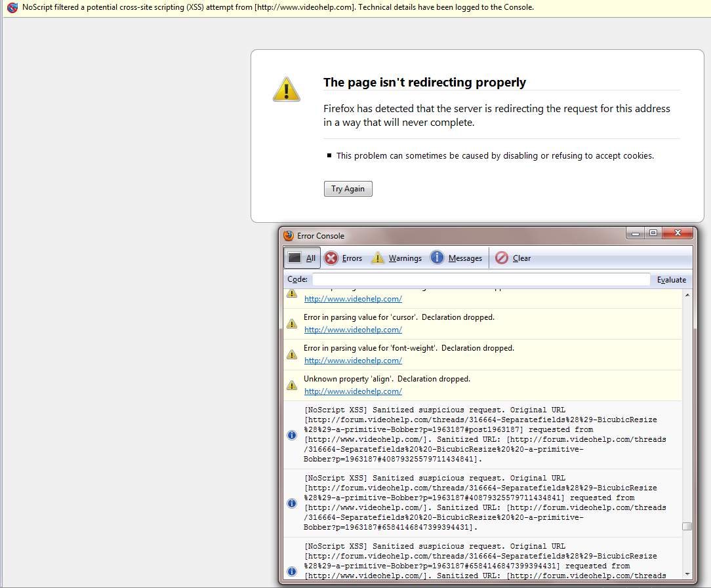The image size is (711, 588).
Task: Open the topmost partially visible videohelp link
Action: pyautogui.click(x=353, y=299)
